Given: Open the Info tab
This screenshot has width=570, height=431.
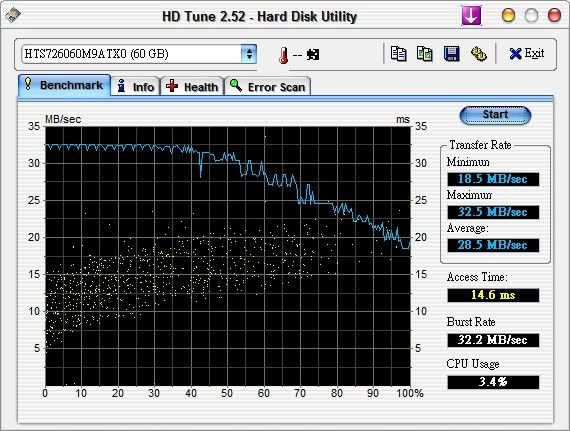Looking at the screenshot, I should pyautogui.click(x=136, y=87).
